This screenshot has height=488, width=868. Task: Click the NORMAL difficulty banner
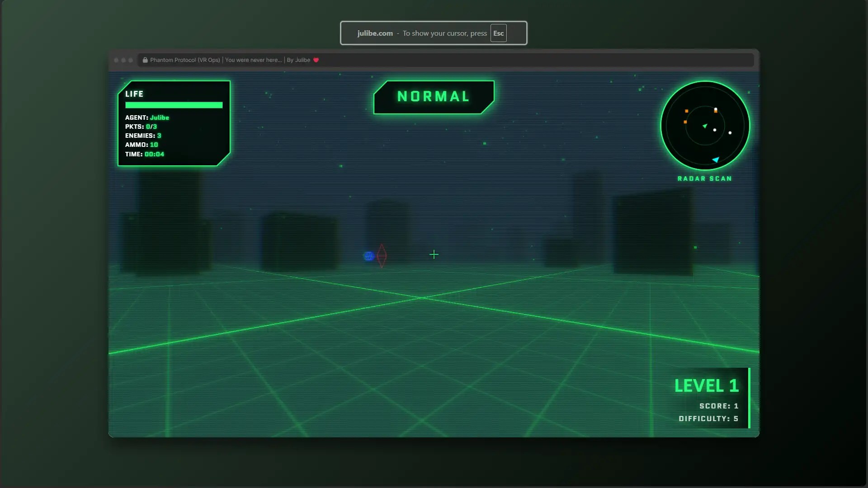coord(433,97)
